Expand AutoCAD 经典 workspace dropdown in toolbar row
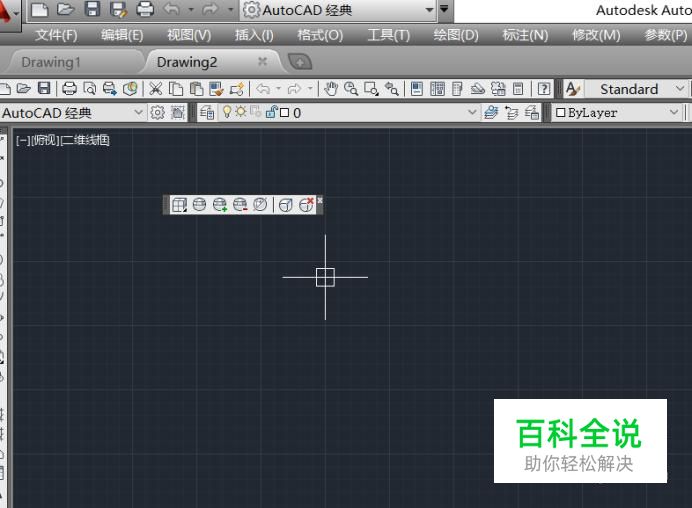 click(139, 113)
